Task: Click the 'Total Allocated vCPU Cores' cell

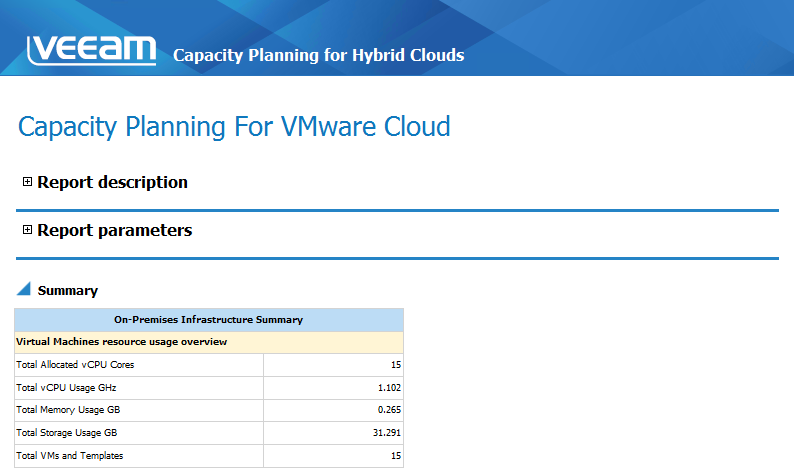Action: [x=139, y=365]
